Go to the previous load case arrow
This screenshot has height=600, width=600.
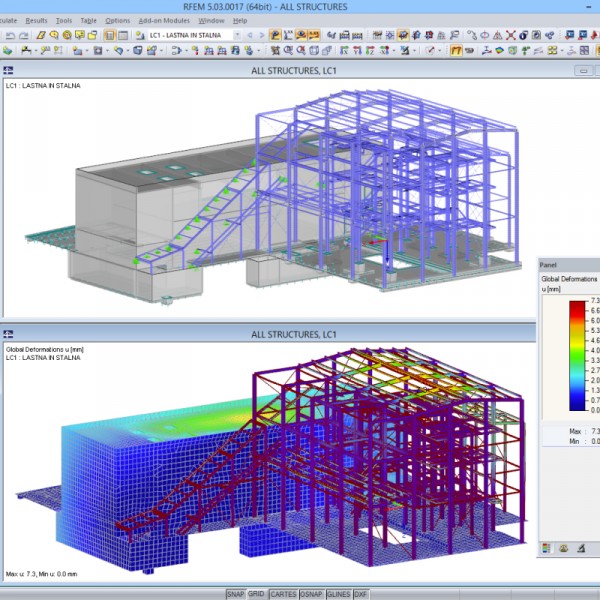[x=249, y=35]
